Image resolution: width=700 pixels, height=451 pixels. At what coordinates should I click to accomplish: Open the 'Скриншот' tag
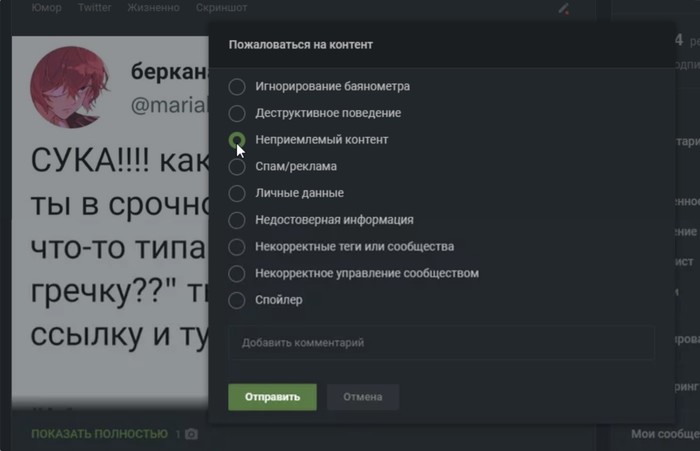(221, 8)
